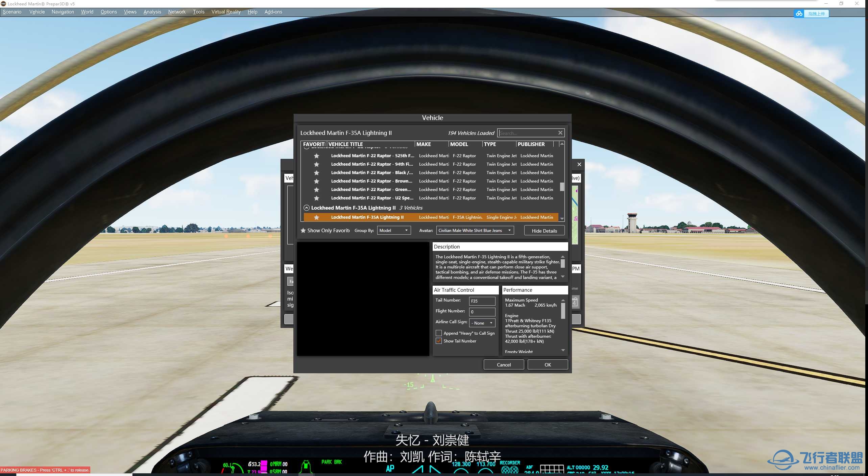
Task: Open the Virtual Reality menu
Action: [226, 12]
